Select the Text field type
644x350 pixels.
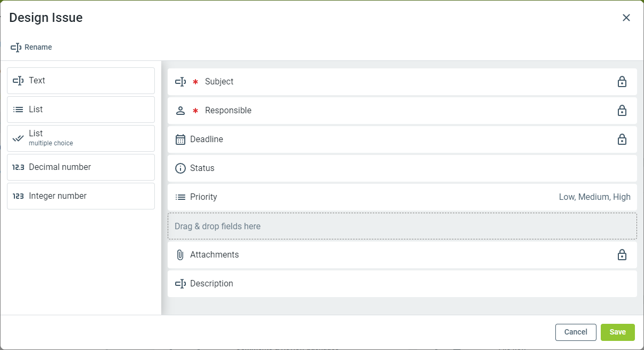pyautogui.click(x=81, y=81)
